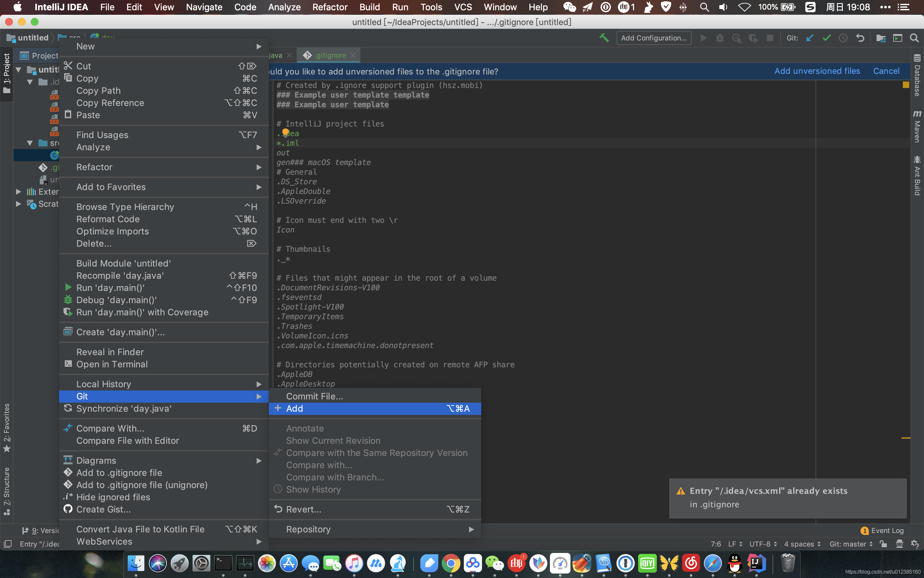Screen dimensions: 924x578
Task: Click Spotlight search in macOS menu bar
Action: (705, 7)
